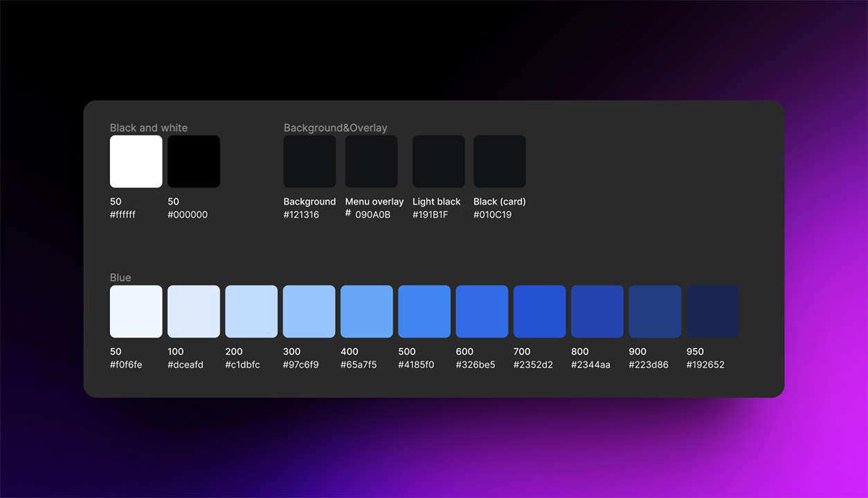
Task: Click the Blue 500 #4185f0 swatch
Action: (424, 311)
